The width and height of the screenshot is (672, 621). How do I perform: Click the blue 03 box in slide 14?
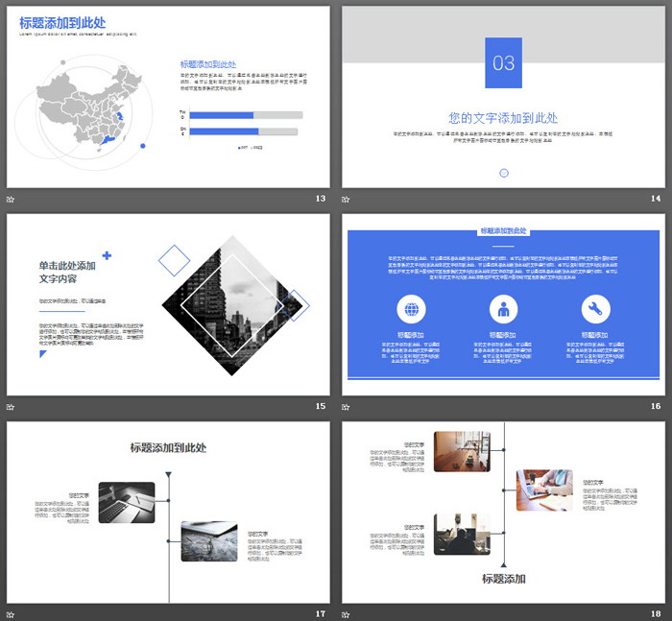[503, 63]
